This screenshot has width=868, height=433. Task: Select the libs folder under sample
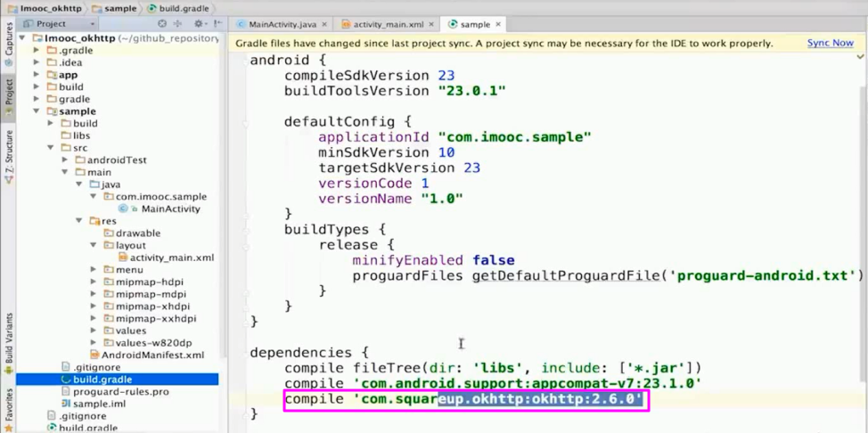(x=81, y=135)
